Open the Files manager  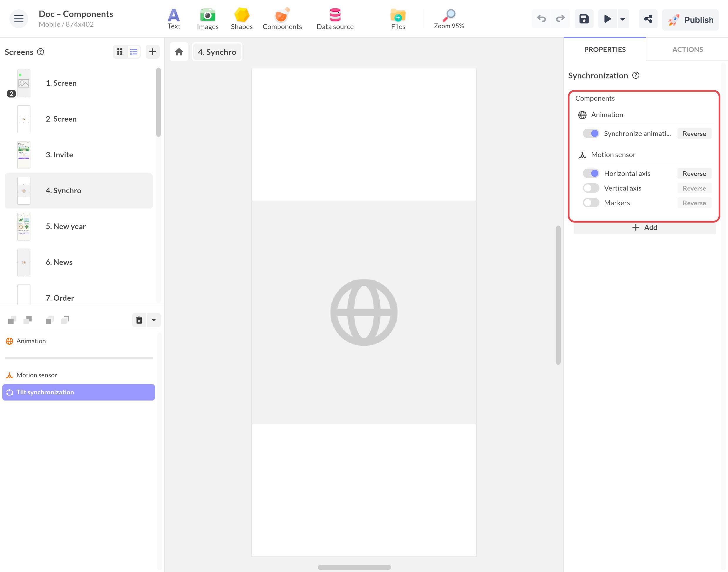(x=398, y=19)
